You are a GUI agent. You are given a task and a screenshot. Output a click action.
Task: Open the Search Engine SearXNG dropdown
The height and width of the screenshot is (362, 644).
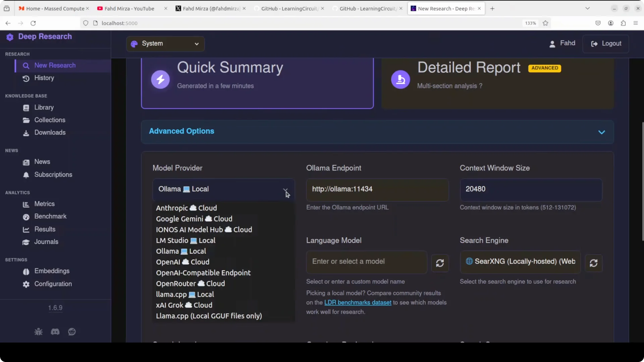[x=520, y=262]
